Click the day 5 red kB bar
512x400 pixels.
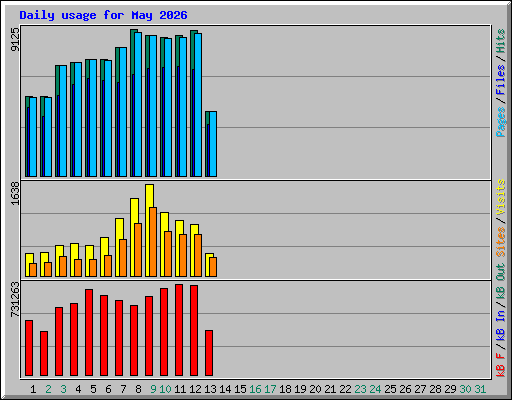[89, 332]
